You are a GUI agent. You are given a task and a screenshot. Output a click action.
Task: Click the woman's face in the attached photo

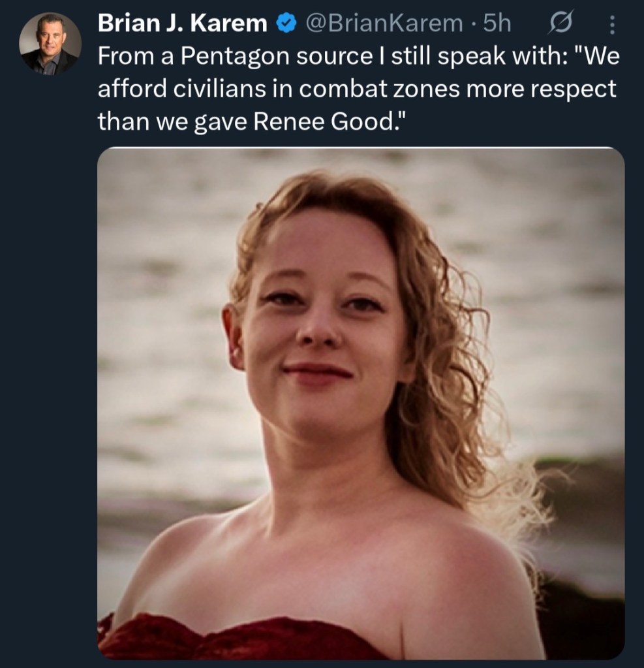320,326
